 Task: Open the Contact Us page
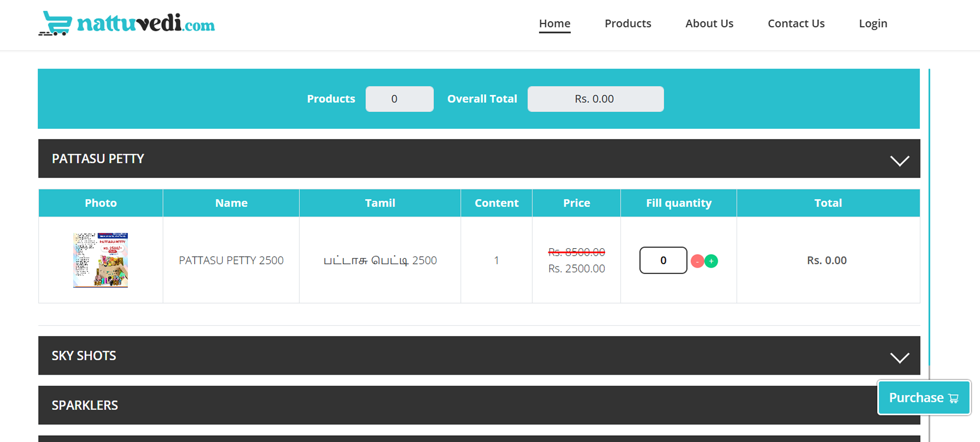[x=796, y=24]
